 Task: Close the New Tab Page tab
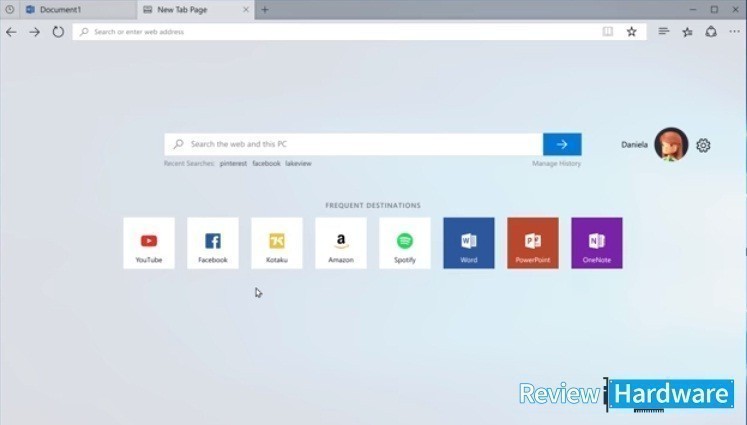(246, 10)
